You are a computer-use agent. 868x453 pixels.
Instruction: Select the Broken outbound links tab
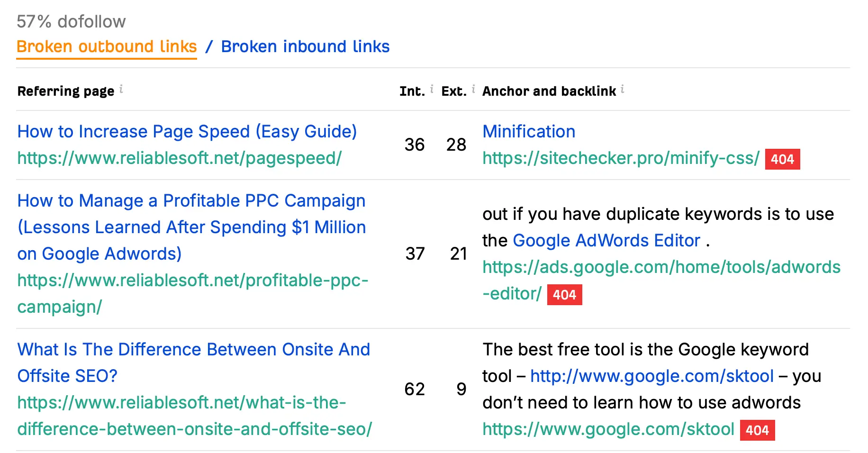coord(107,46)
